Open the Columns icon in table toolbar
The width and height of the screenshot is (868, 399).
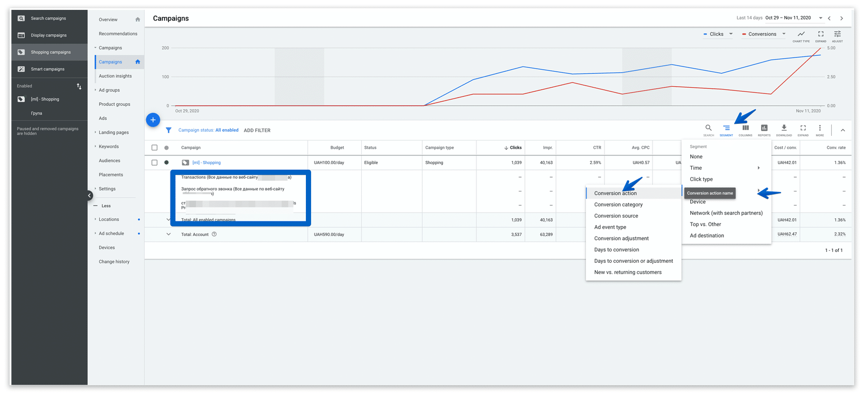pos(745,129)
